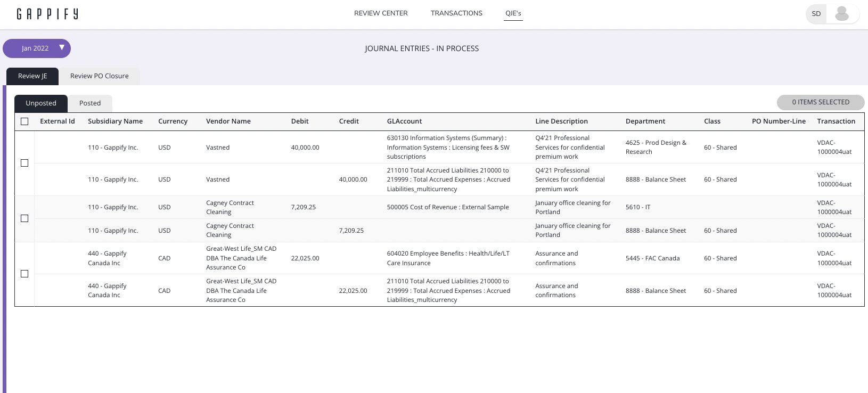The height and width of the screenshot is (393, 868).
Task: Select the Cagney Contract Cleaning entry checkbox
Action: coord(24,218)
